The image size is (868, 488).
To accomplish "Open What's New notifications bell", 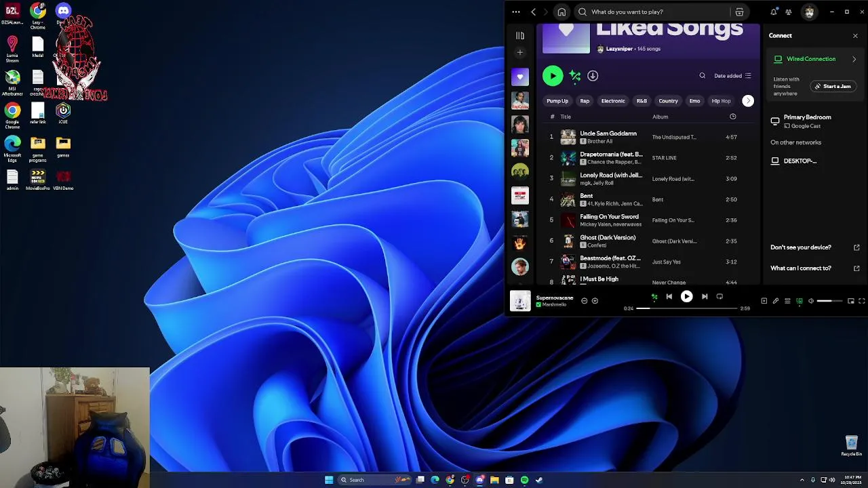I will (x=773, y=12).
